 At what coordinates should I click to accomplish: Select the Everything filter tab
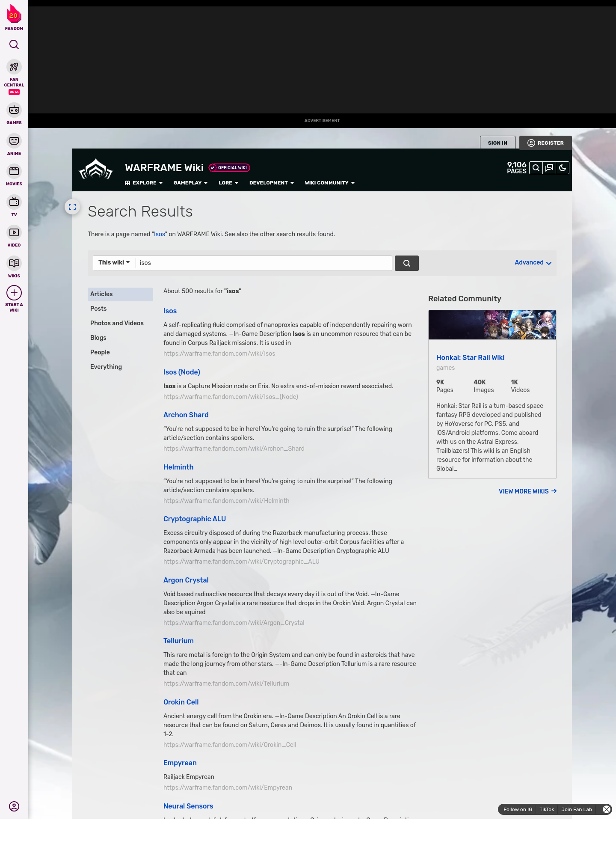pos(120,367)
